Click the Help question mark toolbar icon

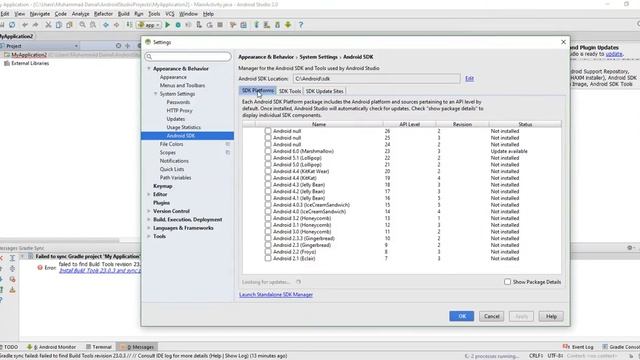coord(301,25)
